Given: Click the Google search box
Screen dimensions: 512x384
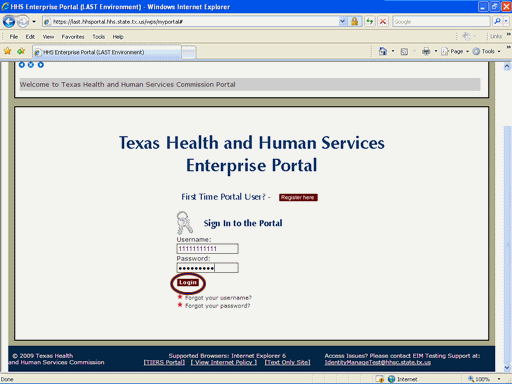Looking at the screenshot, I should (x=441, y=22).
